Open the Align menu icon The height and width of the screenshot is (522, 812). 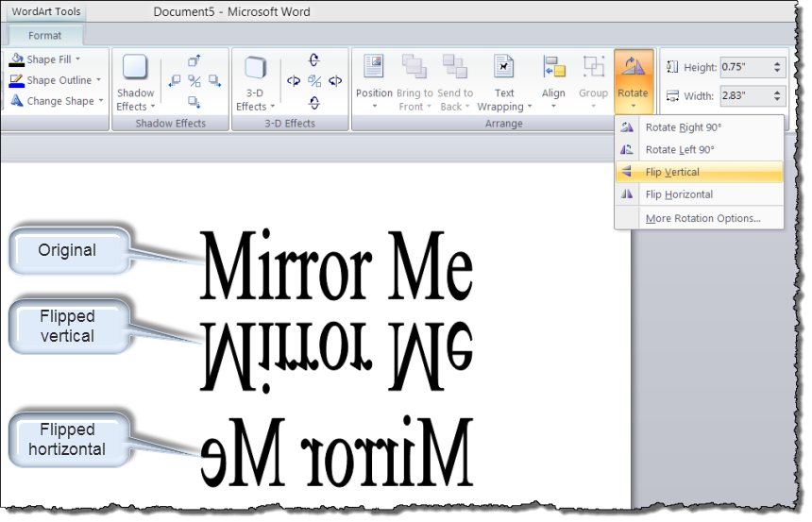(x=553, y=67)
